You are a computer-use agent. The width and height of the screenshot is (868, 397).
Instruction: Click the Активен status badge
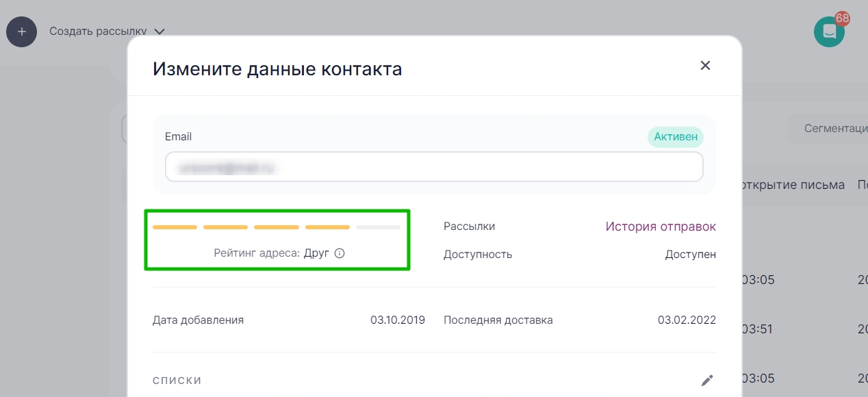tap(676, 137)
